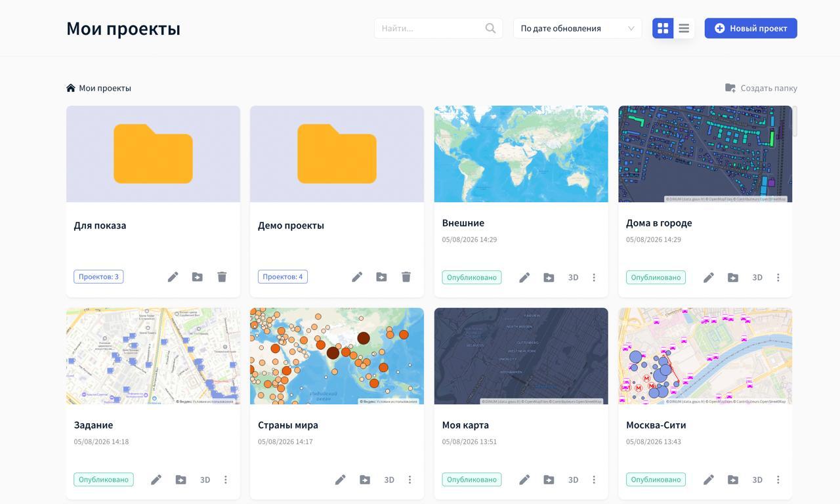The width and height of the screenshot is (840, 504).
Task: Open more options for Внешние
Action: 594,278
